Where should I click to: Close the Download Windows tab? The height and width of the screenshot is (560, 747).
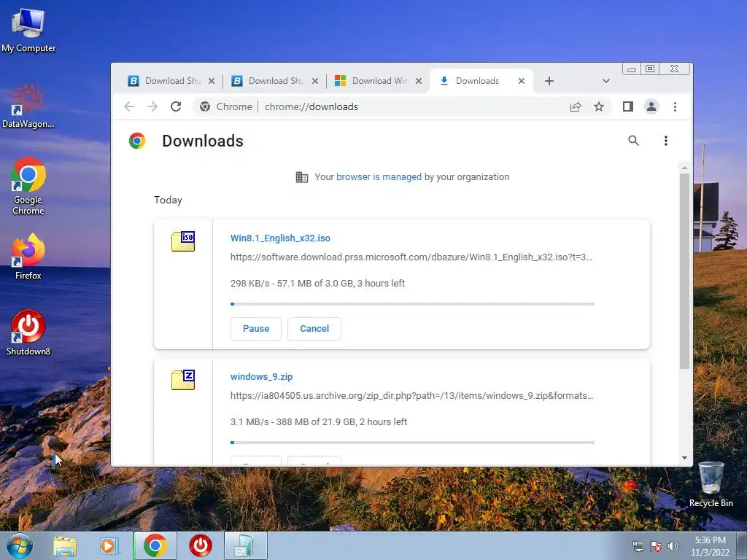[419, 81]
